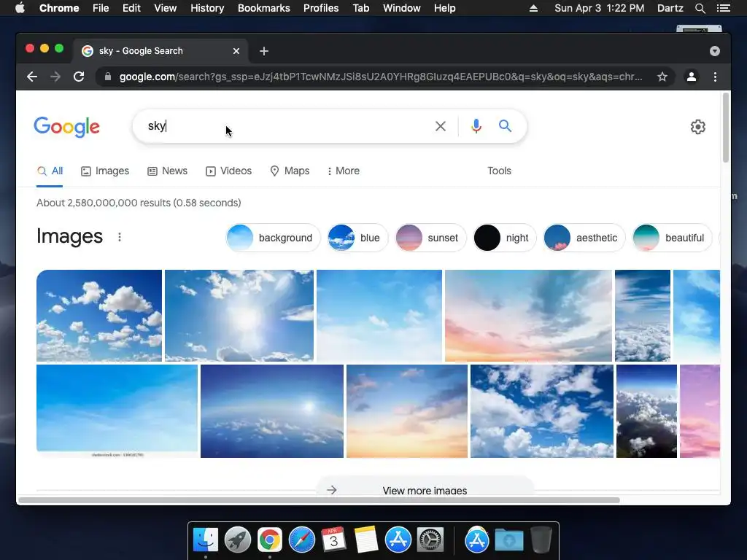
Task: Go back using the browser back arrow
Action: (x=32, y=77)
